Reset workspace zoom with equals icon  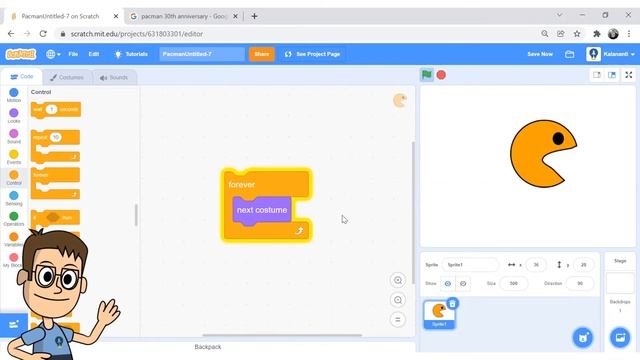tap(398, 320)
